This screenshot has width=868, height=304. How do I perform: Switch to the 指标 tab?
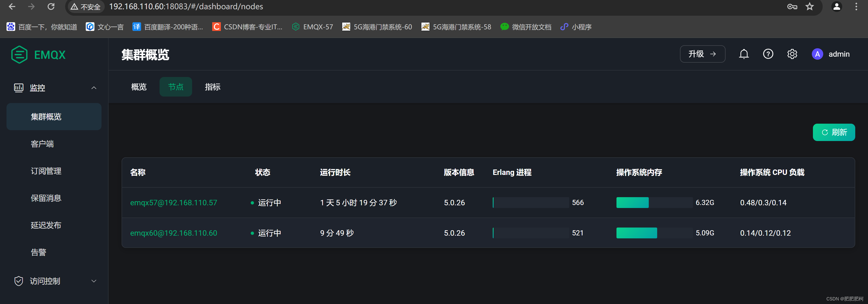[213, 87]
